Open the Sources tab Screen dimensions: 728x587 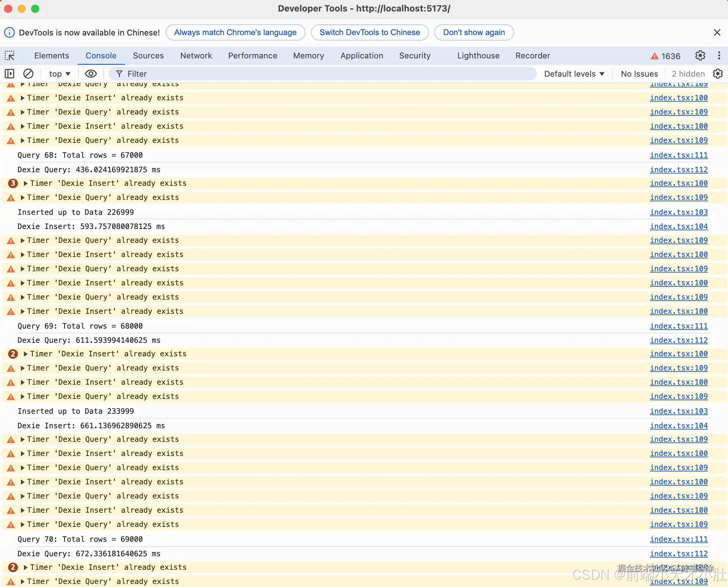tap(148, 55)
